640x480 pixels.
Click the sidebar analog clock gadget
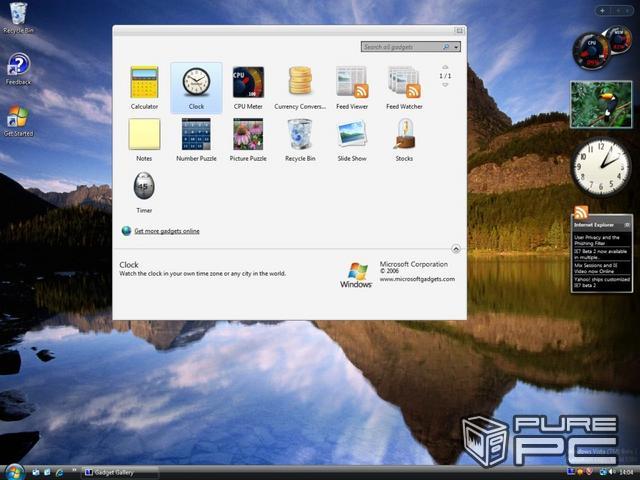pyautogui.click(x=600, y=167)
